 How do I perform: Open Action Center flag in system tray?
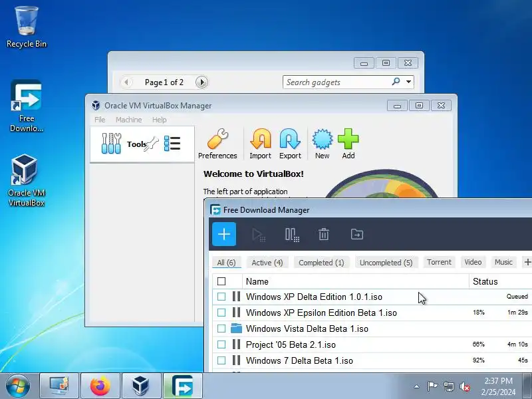point(432,386)
